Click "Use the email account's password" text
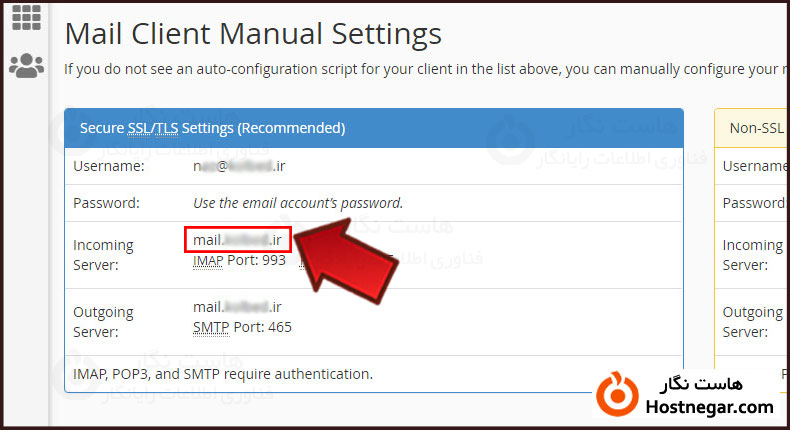The width and height of the screenshot is (790, 430). tap(298, 203)
